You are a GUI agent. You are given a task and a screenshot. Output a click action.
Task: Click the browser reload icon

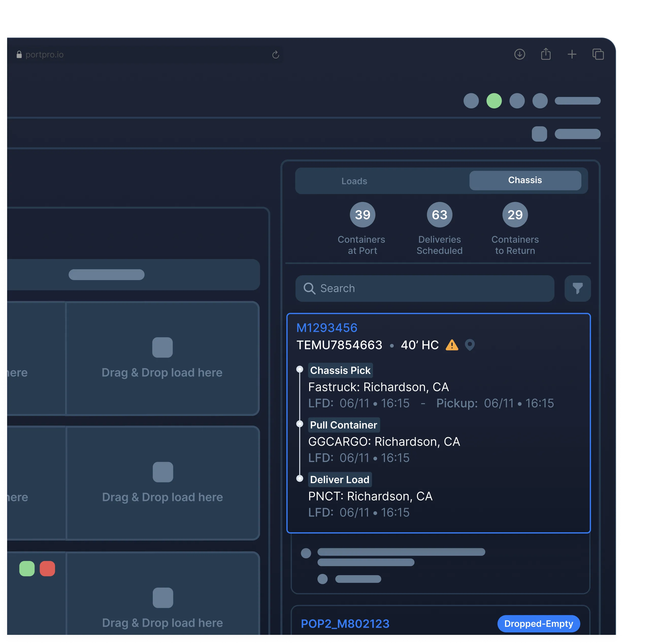click(276, 55)
